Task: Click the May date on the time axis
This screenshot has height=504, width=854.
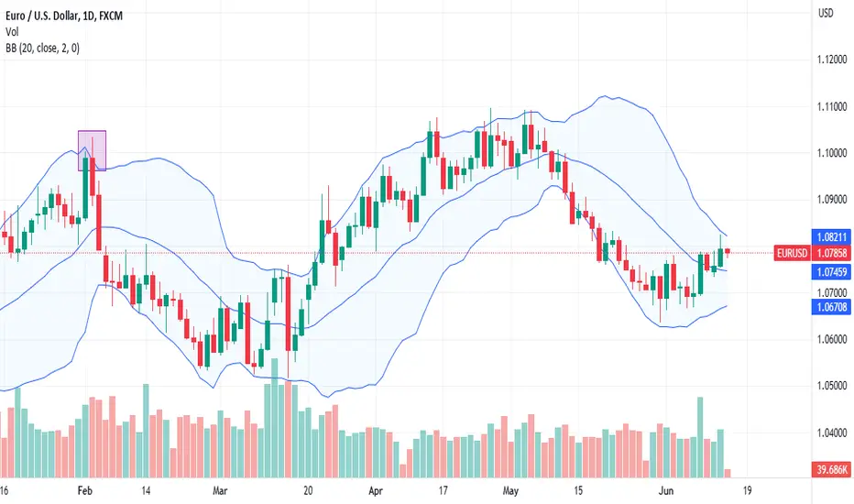Action: click(x=510, y=491)
